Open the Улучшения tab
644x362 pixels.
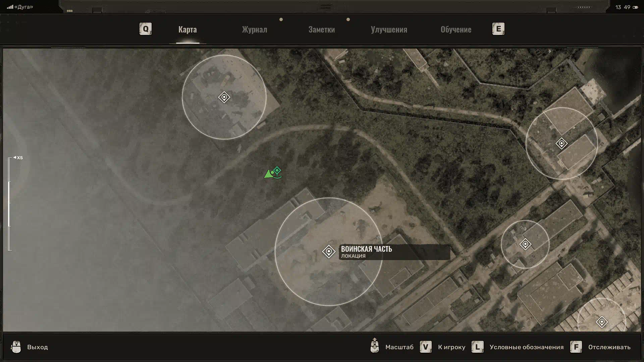click(389, 29)
